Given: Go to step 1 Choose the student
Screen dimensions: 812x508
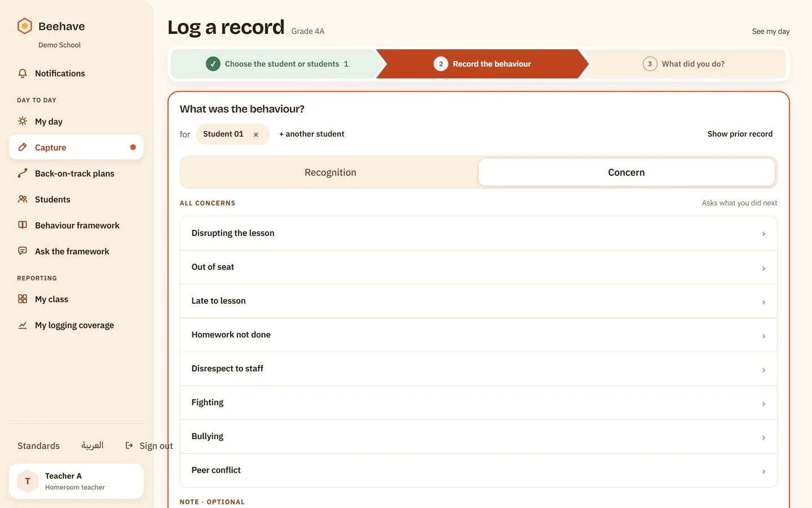Looking at the screenshot, I should [277, 64].
